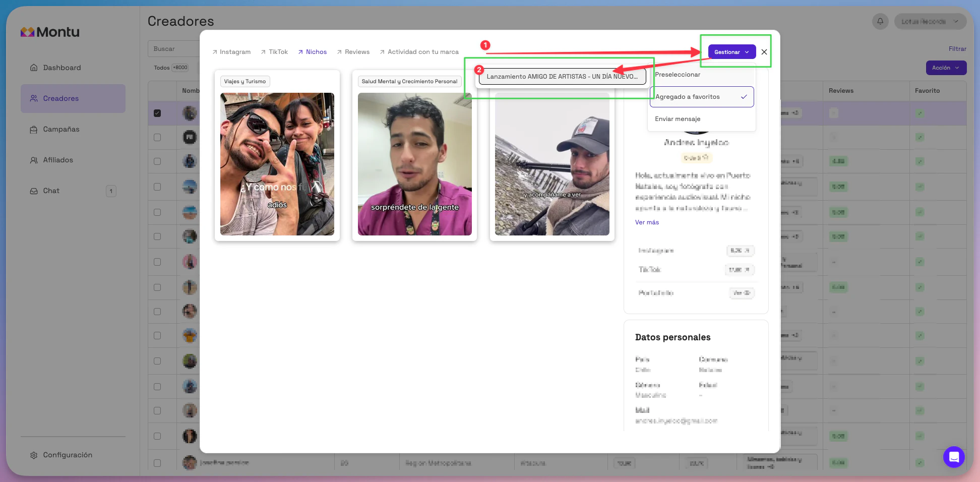Click the Instagram follower count badge

pyautogui.click(x=740, y=251)
